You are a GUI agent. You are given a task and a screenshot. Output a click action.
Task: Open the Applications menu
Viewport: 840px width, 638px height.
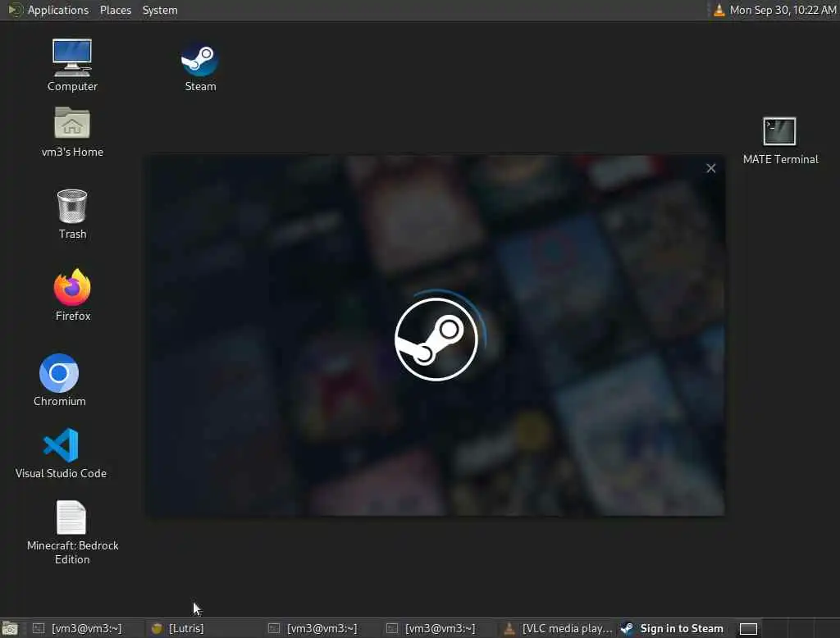click(x=58, y=10)
